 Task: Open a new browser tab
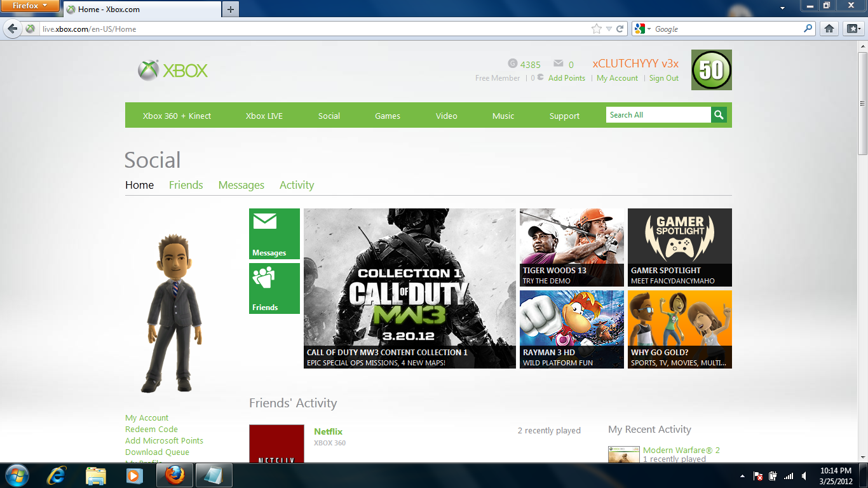coord(231,10)
